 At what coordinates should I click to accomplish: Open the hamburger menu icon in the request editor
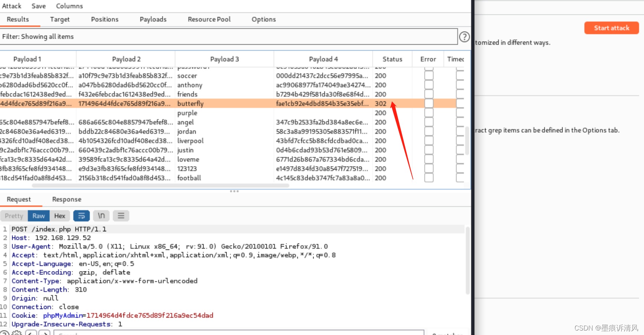pyautogui.click(x=121, y=216)
